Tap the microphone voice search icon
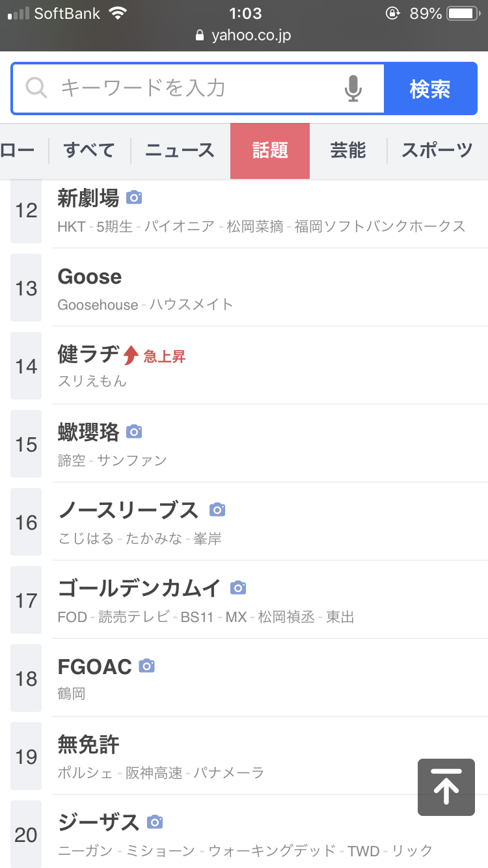488x868 pixels. (353, 88)
